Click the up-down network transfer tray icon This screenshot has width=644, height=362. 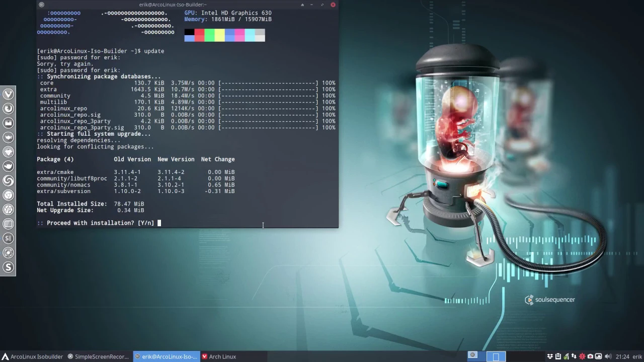pos(574,356)
